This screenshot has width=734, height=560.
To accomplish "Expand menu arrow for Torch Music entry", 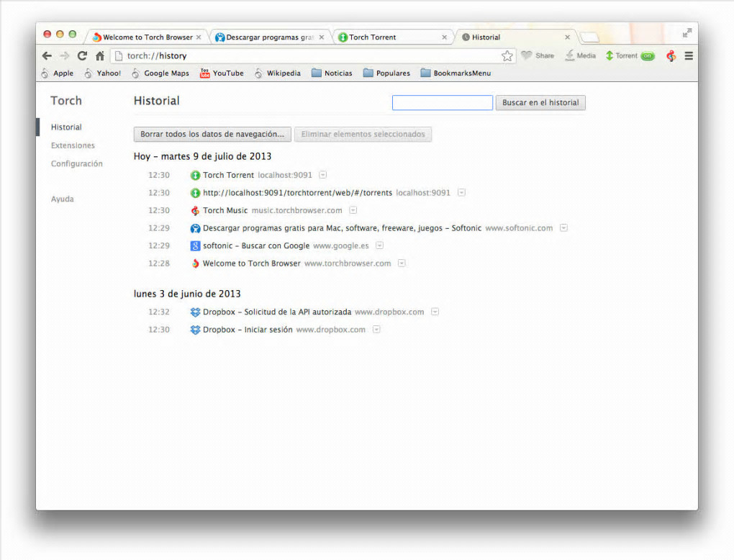I will (353, 210).
